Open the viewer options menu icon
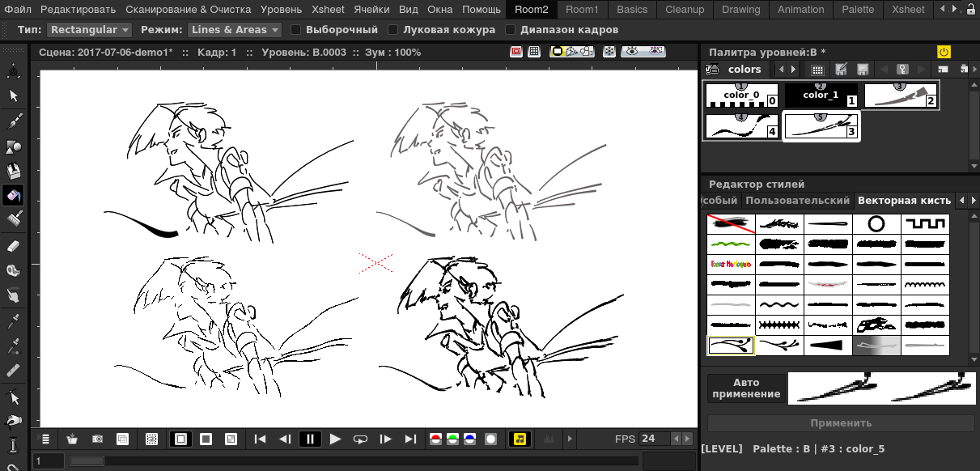The image size is (980, 471). 46,439
